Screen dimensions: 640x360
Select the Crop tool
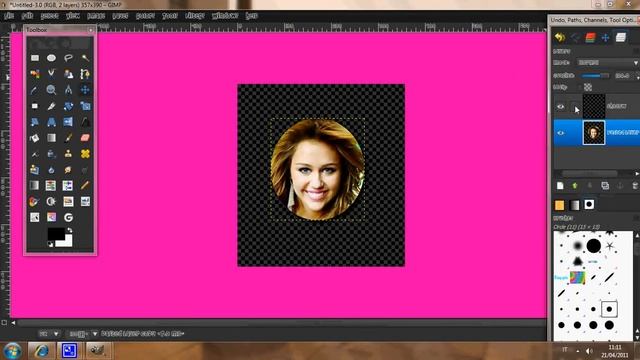click(x=51, y=106)
